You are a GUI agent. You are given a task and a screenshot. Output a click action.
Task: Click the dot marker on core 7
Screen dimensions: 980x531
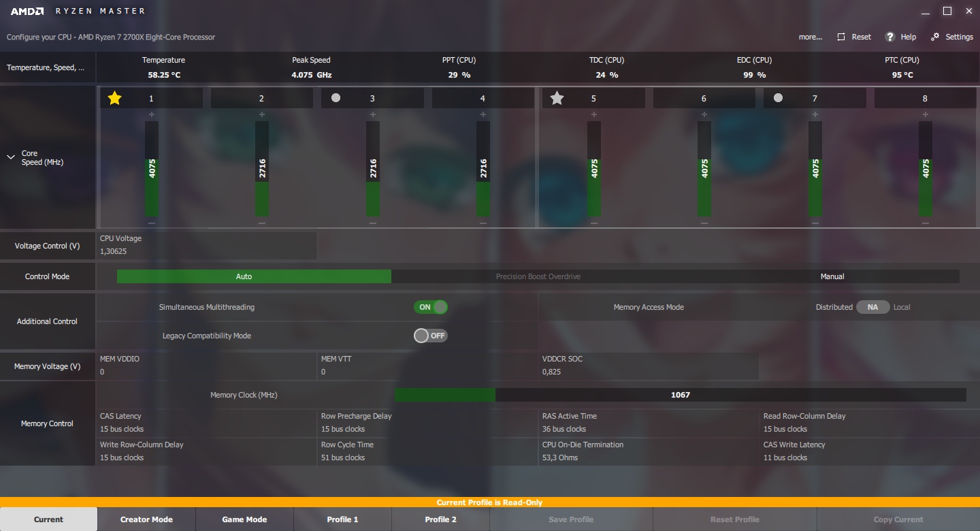click(778, 98)
